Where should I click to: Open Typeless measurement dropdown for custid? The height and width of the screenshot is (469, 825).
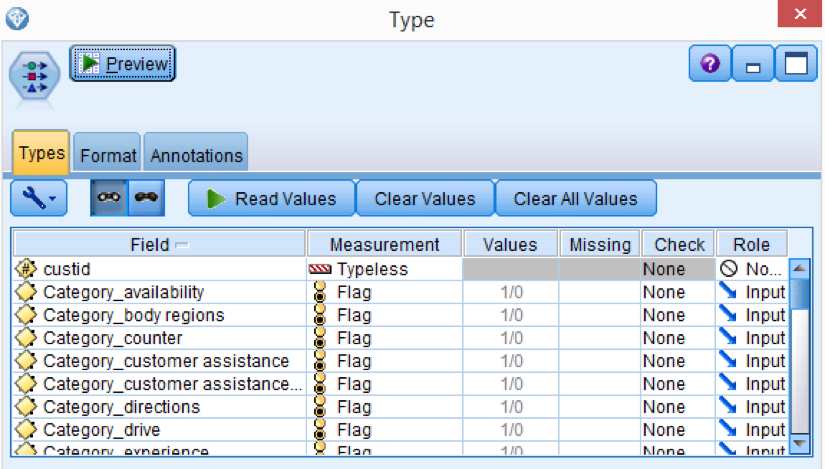click(385, 269)
